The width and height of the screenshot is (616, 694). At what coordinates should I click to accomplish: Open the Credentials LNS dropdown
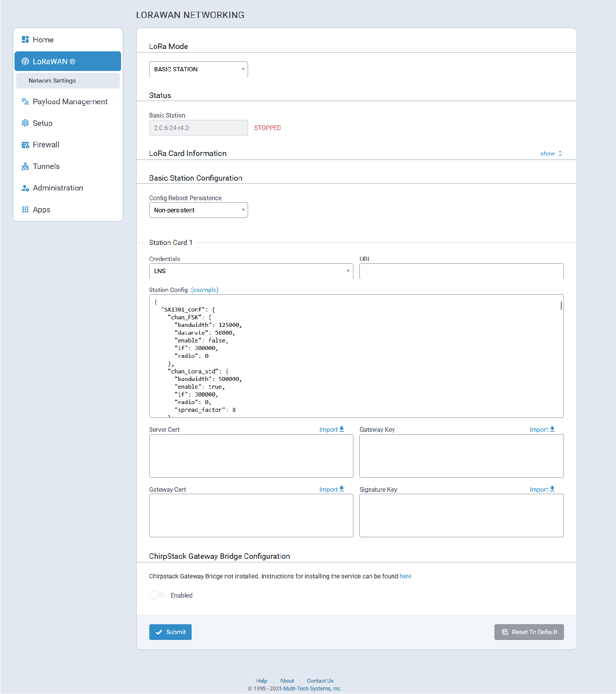click(251, 271)
